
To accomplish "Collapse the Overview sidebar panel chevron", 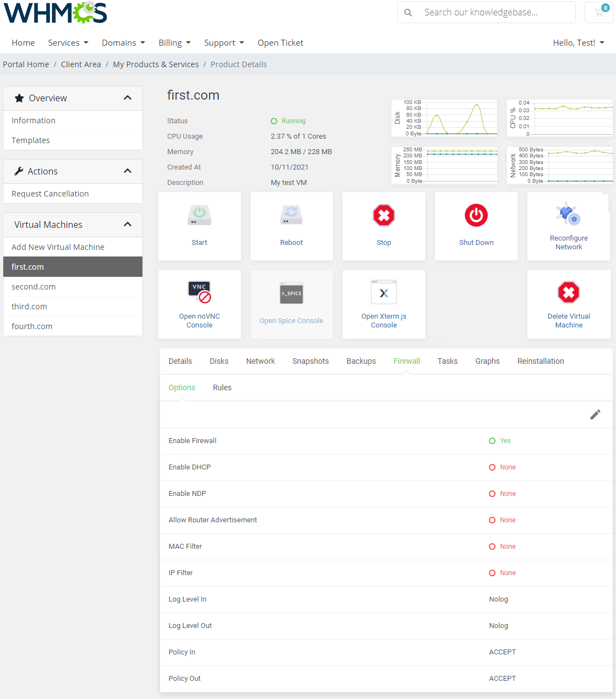I will click(x=128, y=98).
